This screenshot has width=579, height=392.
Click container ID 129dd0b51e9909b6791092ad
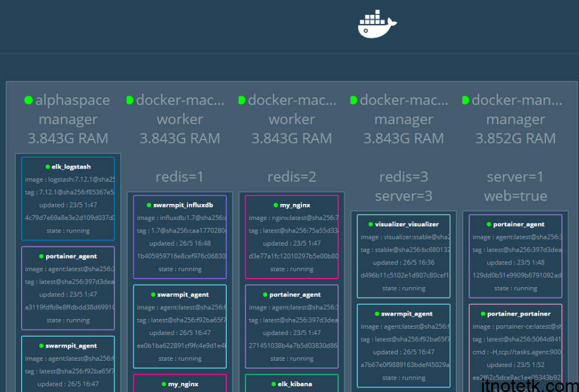[x=517, y=275]
